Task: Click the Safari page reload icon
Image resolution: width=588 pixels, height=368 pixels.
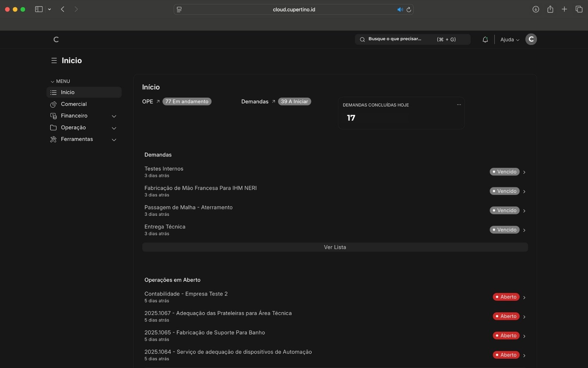Action: (409, 10)
